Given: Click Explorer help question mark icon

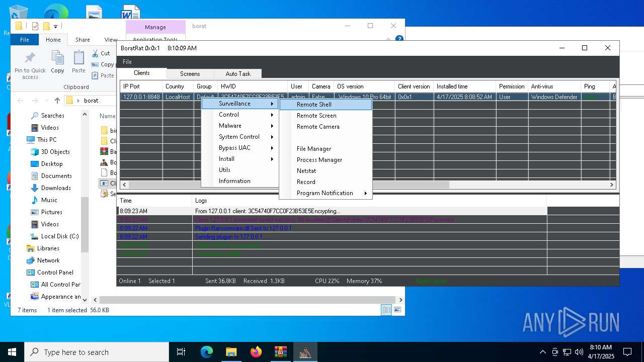Looking at the screenshot, I should [x=399, y=39].
